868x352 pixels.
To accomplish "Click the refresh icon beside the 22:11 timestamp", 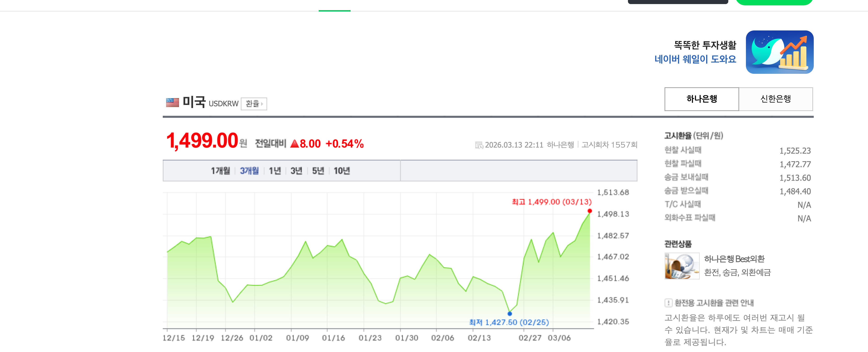I will 480,145.
